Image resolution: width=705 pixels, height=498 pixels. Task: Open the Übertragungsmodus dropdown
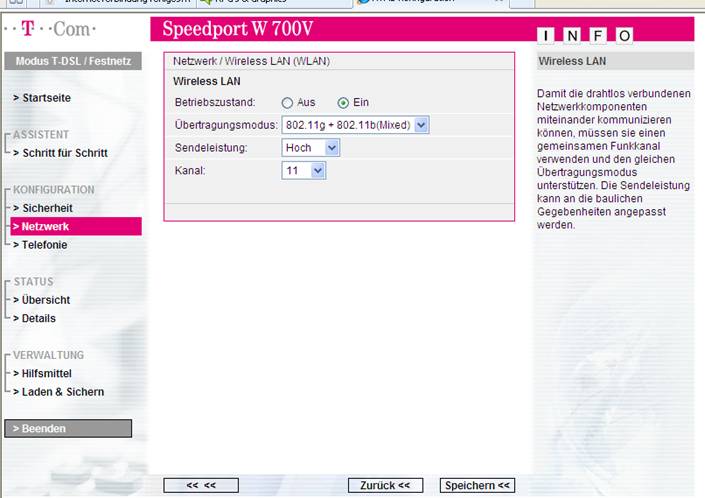[355, 125]
